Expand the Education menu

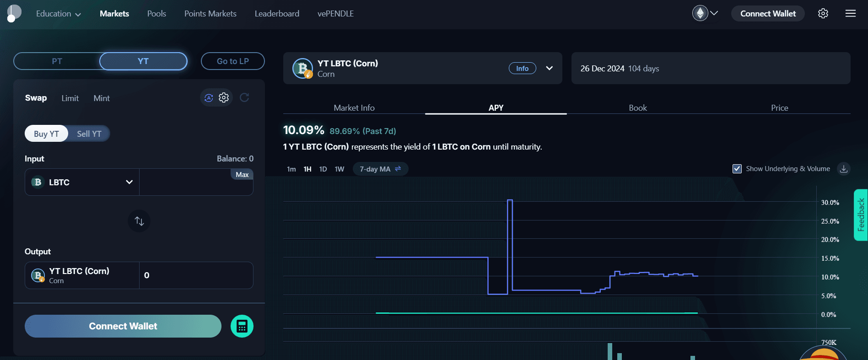59,14
